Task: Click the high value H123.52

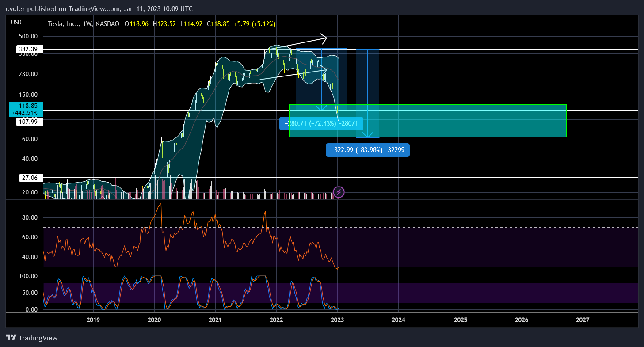Action: point(164,24)
